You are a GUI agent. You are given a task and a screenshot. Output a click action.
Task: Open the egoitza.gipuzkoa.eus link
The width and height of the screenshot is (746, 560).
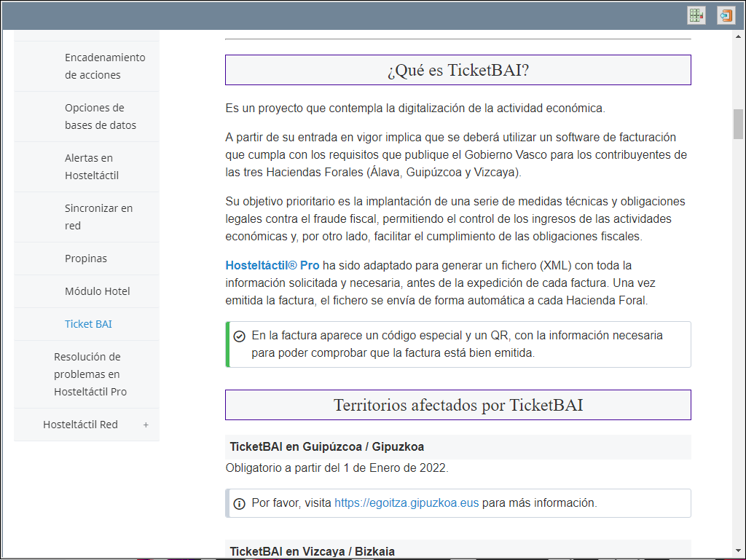pyautogui.click(x=407, y=503)
